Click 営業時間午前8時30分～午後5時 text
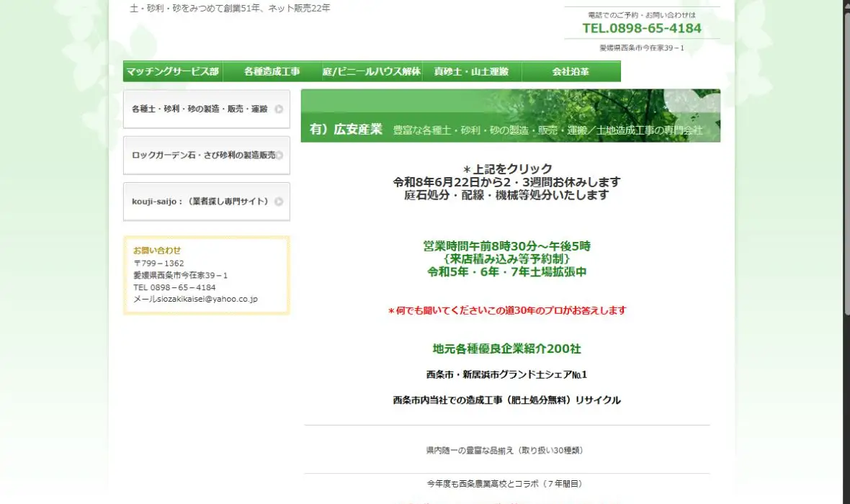Screen dimensions: 850x504 pyautogui.click(x=507, y=246)
